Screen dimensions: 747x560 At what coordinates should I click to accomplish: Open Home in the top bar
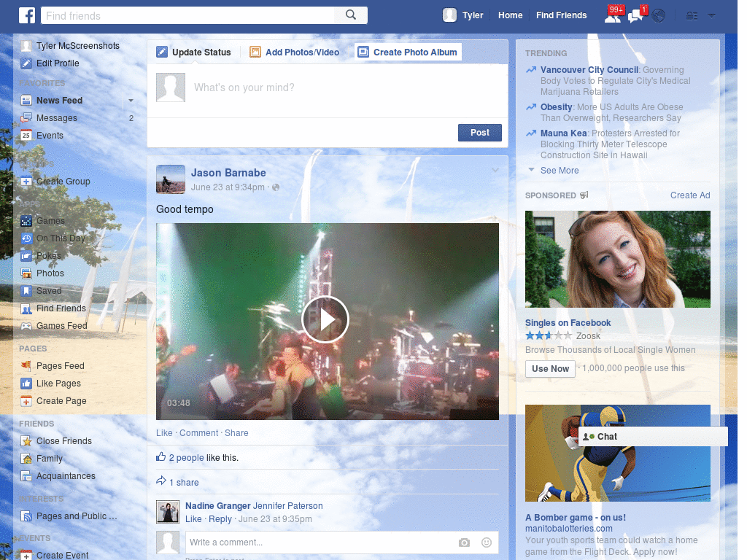(510, 15)
